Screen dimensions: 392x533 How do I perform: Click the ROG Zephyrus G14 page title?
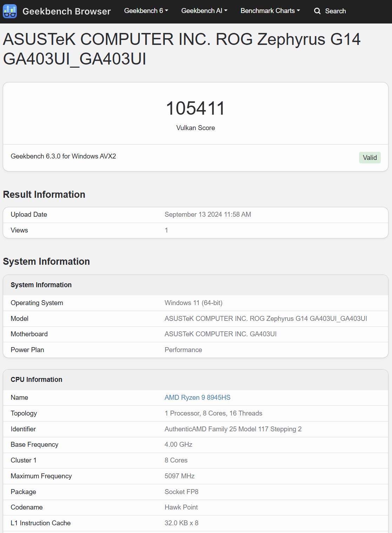point(182,49)
